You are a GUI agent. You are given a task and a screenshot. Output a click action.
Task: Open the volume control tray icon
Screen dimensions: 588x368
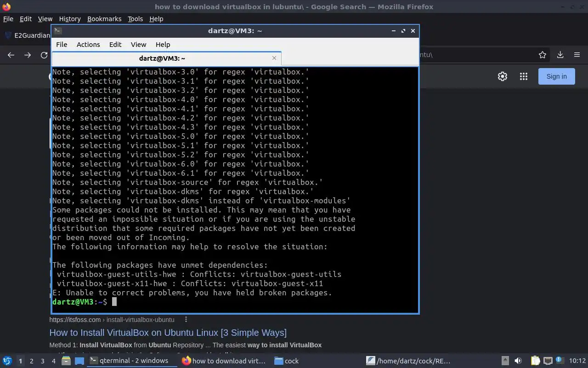(x=518, y=361)
